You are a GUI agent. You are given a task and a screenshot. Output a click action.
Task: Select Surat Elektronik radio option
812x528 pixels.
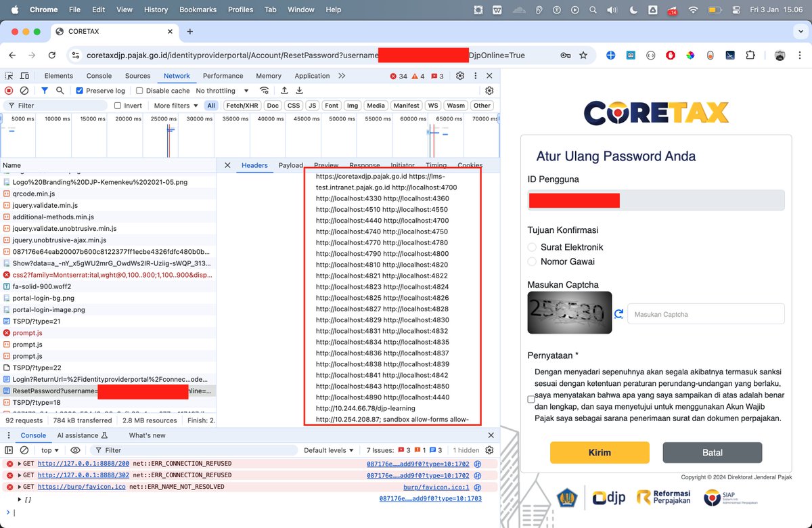(532, 248)
